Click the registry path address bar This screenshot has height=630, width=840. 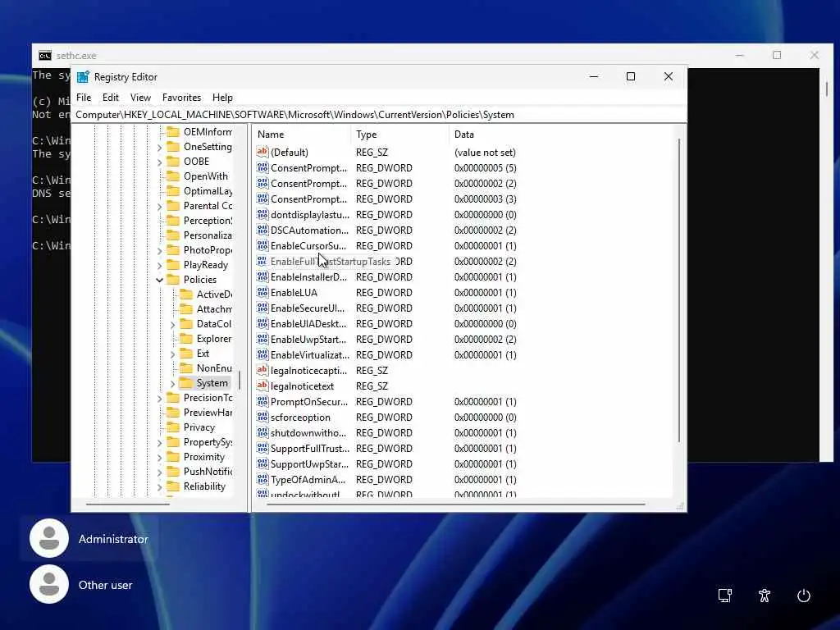pos(379,115)
